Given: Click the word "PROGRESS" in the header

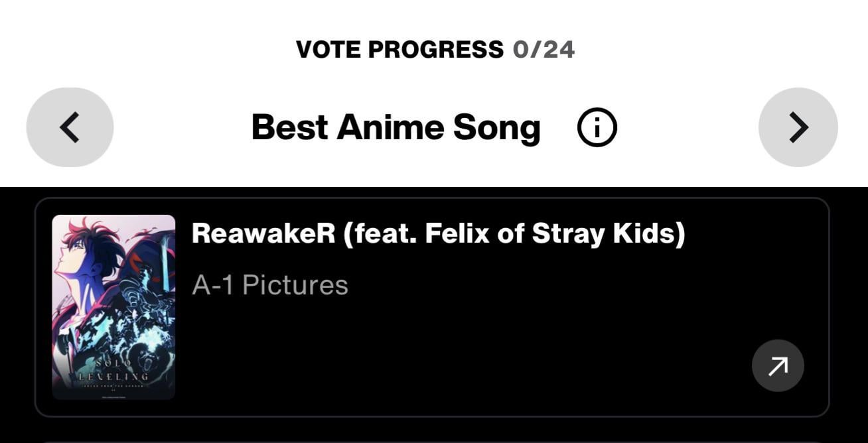Looking at the screenshot, I should click(435, 50).
